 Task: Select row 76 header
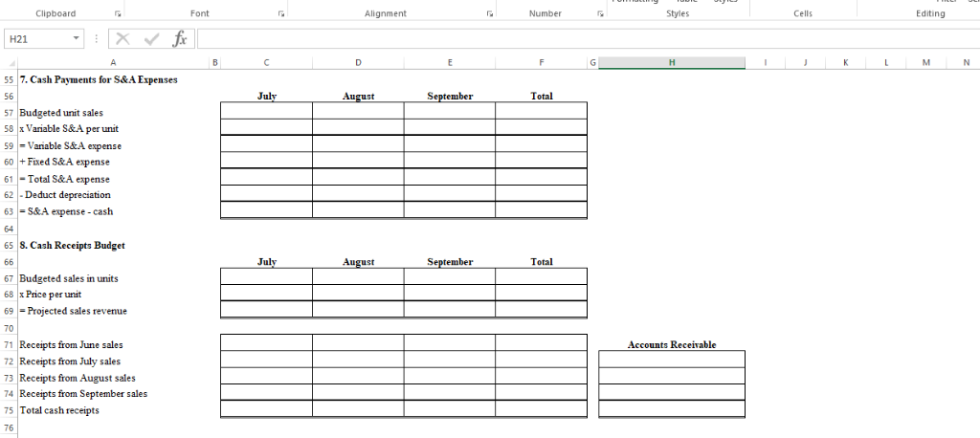pos(9,427)
